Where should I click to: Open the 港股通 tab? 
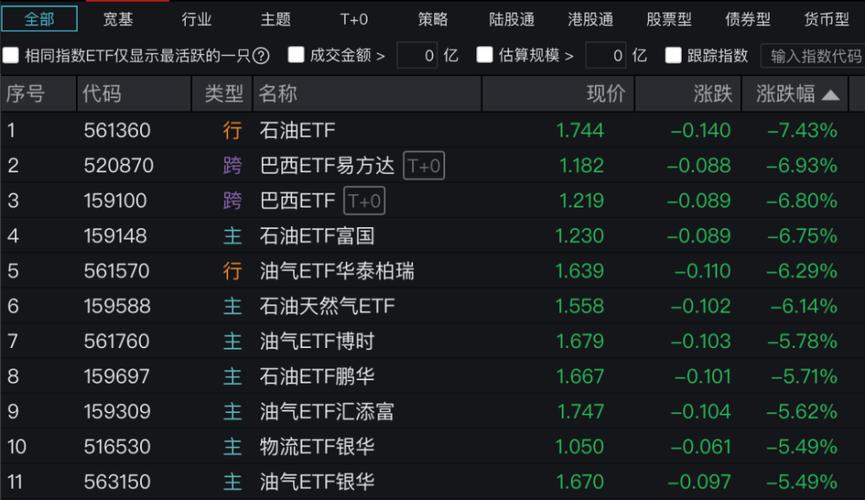pos(590,19)
